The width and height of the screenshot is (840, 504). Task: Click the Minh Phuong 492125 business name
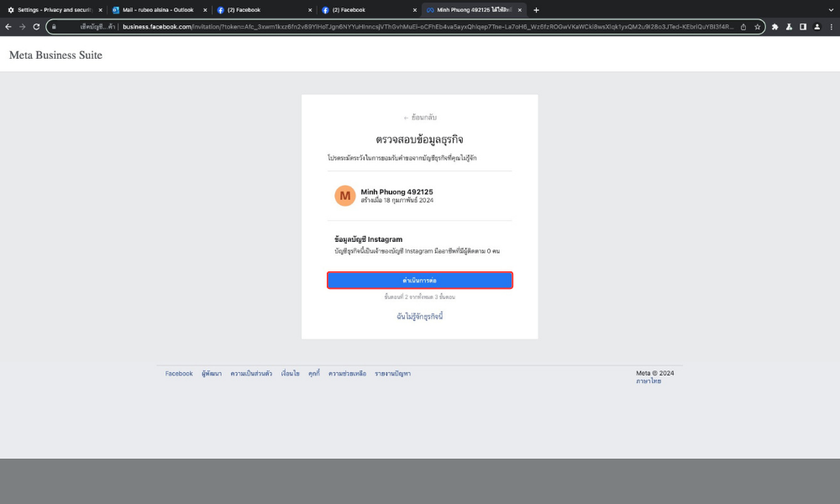coord(397,192)
